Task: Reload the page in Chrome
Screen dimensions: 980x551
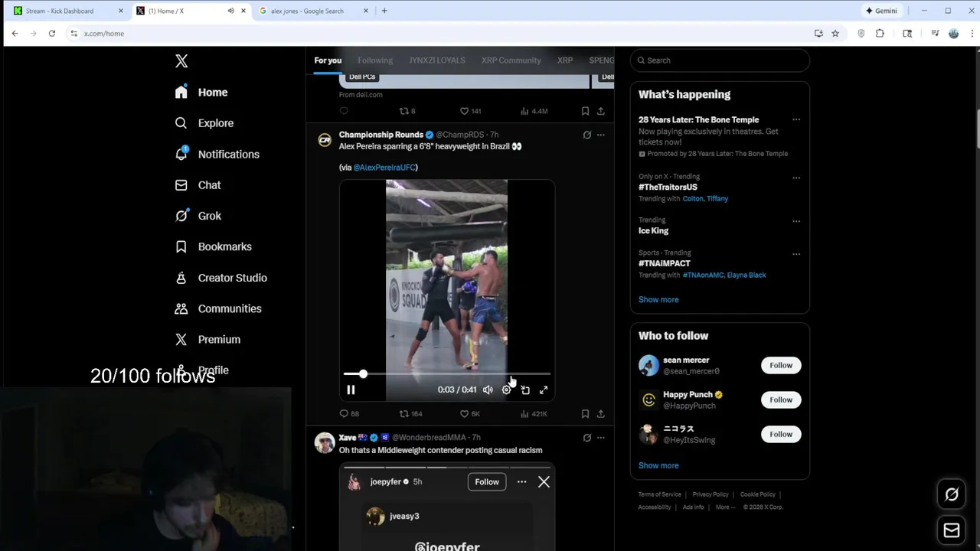Action: [x=51, y=34]
